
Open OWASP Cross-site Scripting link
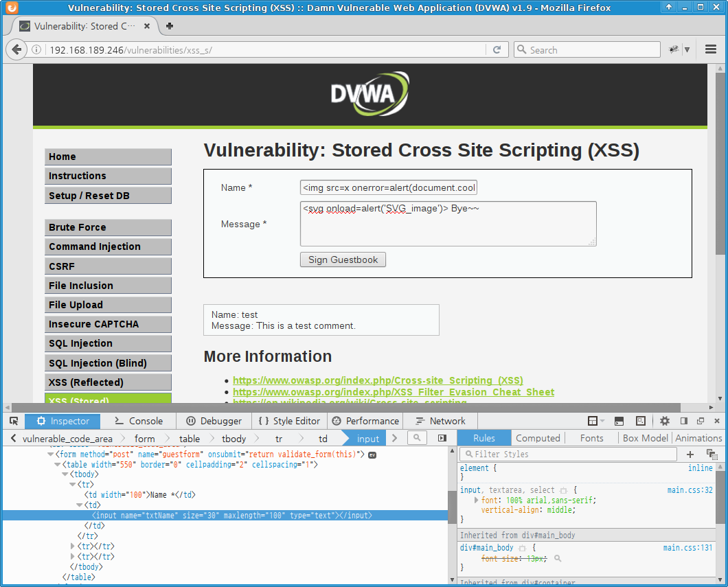[378, 380]
